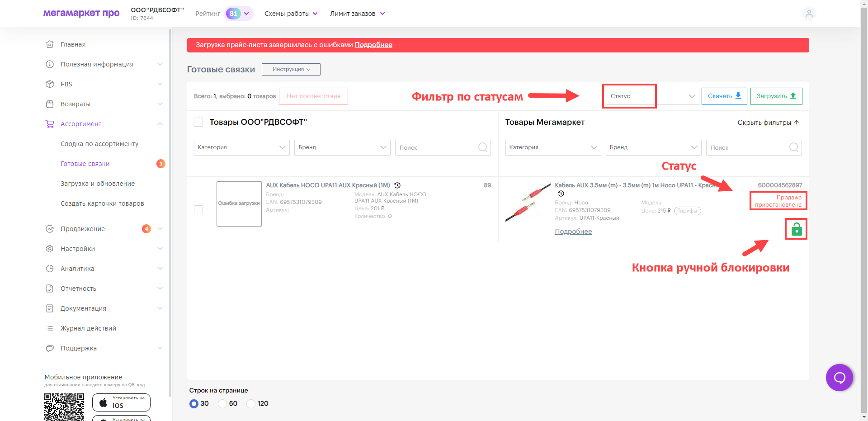Click the Нет соответствия button
The width and height of the screenshot is (868, 421).
click(313, 96)
